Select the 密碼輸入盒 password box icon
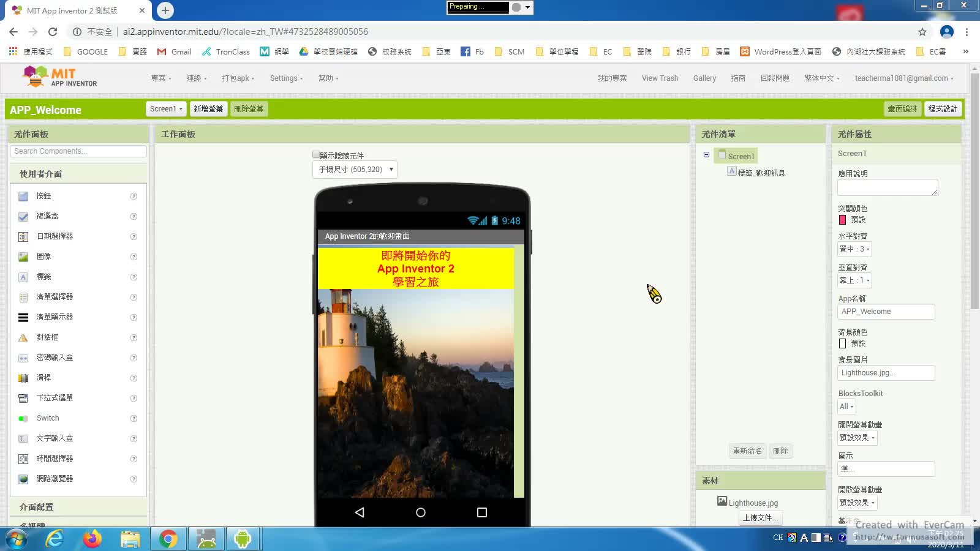The width and height of the screenshot is (980, 551). (x=23, y=358)
